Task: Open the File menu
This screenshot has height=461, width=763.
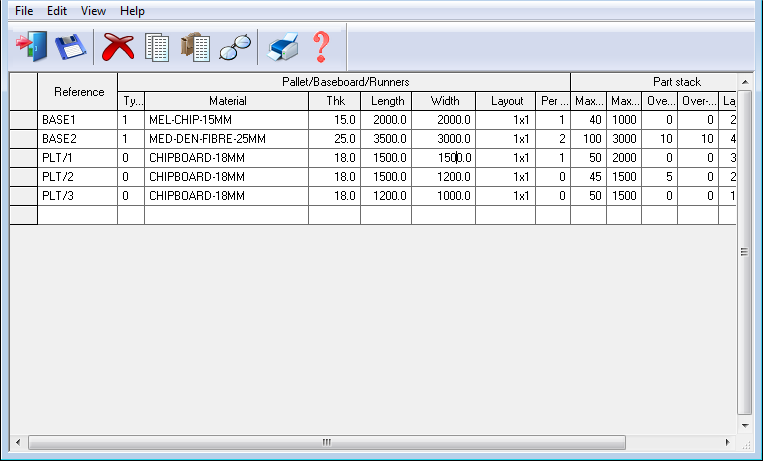Action: [x=24, y=11]
